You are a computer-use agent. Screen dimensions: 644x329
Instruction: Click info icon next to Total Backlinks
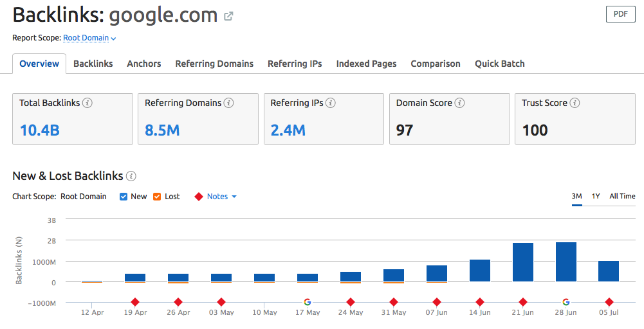pos(87,103)
